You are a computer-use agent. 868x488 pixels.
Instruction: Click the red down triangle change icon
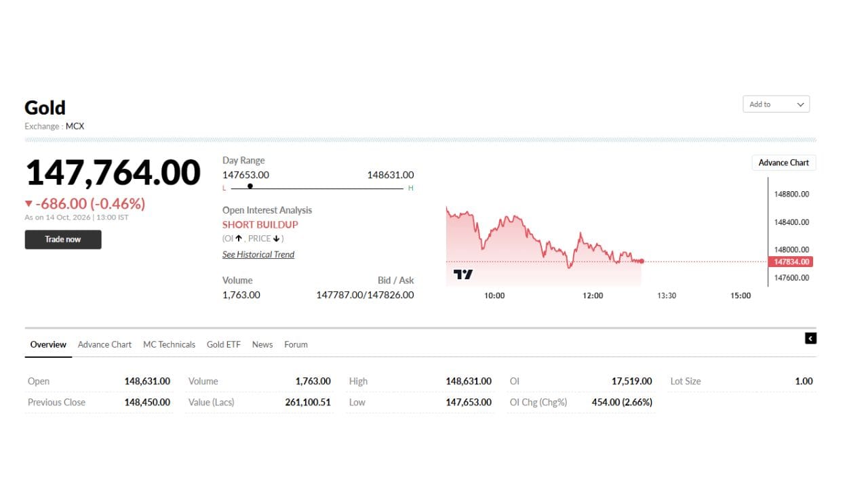pyautogui.click(x=28, y=204)
